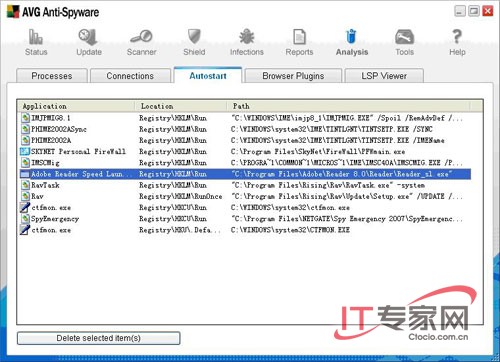Click the Adobe Reader Speed Launch icon
This screenshot has width=500, height=362.
pos(25,174)
